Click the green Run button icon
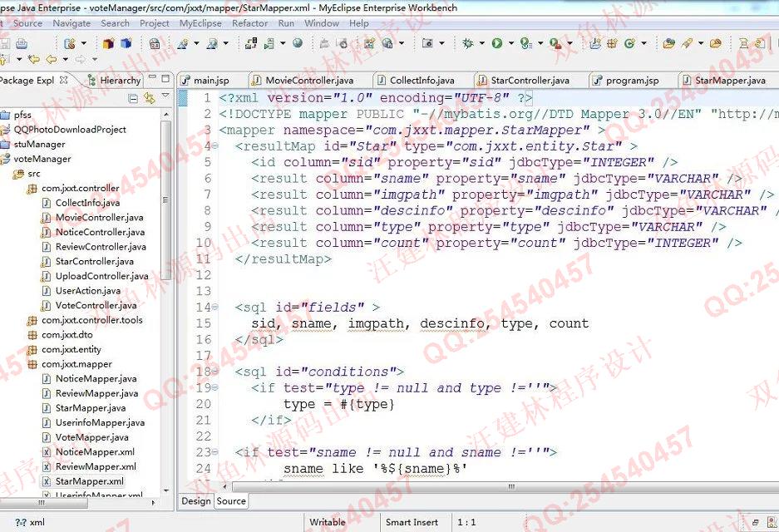The width and height of the screenshot is (779, 532). coord(497,43)
